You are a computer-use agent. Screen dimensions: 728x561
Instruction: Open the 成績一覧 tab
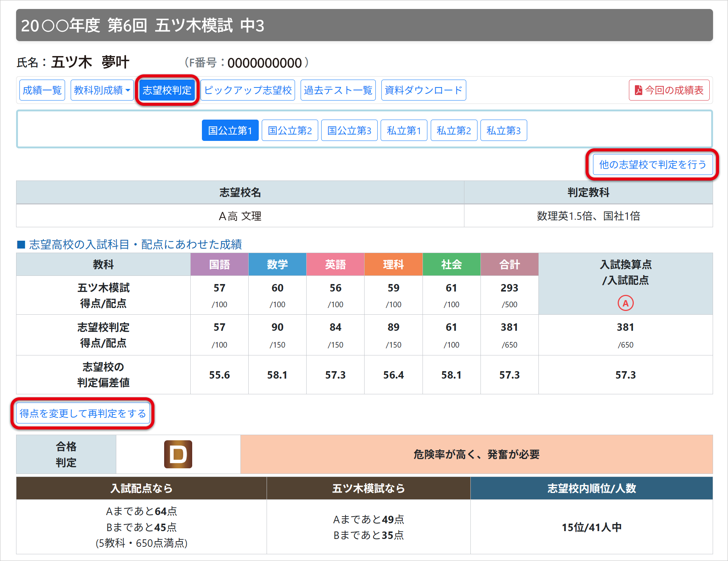click(x=42, y=90)
